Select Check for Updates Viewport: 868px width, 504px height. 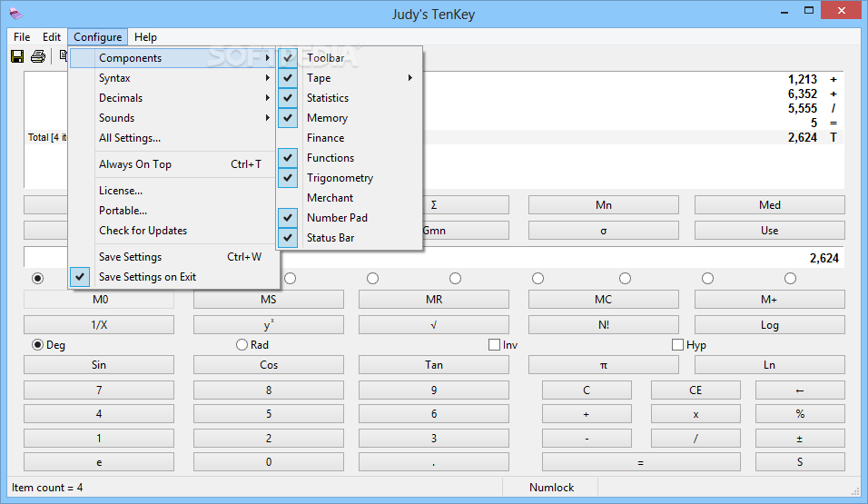pyautogui.click(x=173, y=231)
